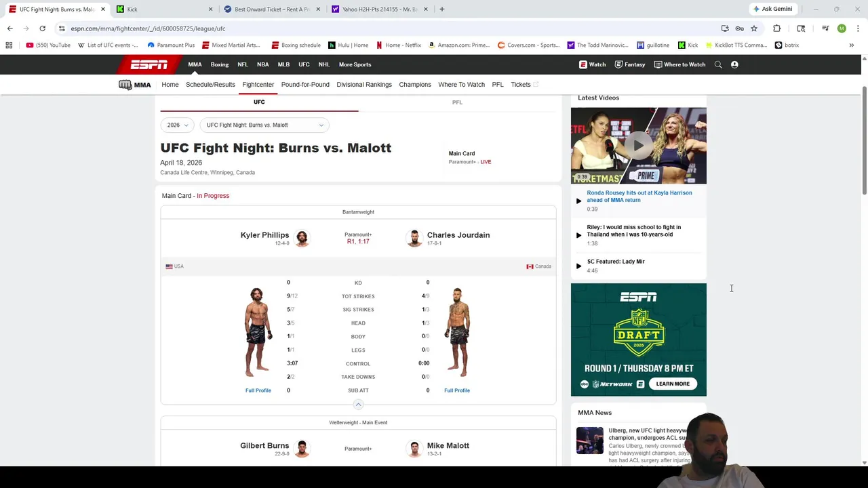The image size is (868, 488).
Task: Click Watch in ESPN top bar
Action: coord(593,64)
